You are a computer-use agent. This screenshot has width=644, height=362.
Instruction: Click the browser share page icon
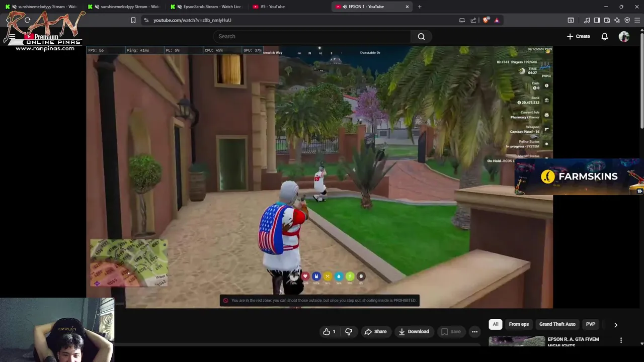pos(473,20)
